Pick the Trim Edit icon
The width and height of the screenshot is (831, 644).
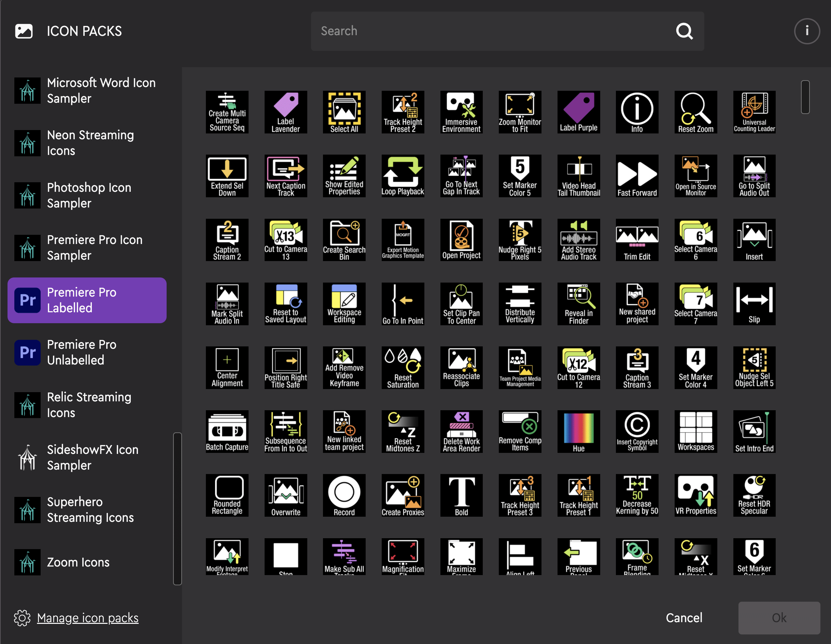(637, 240)
